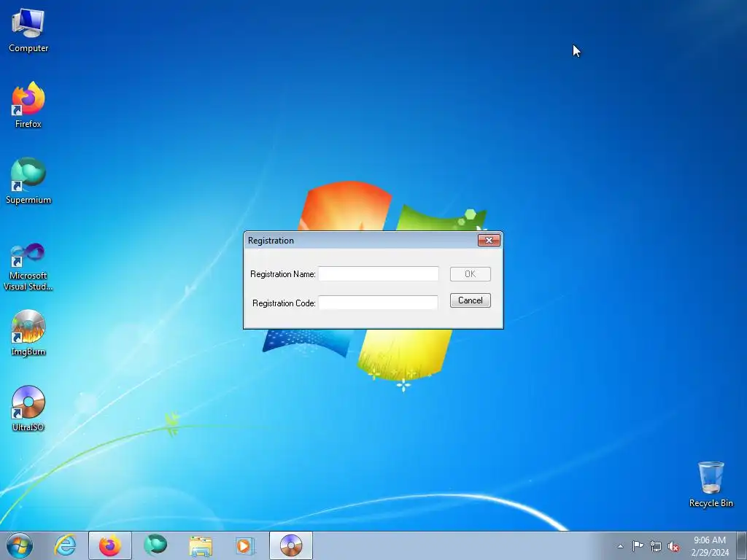Activate the UltraISO taskbar button

pyautogui.click(x=291, y=545)
